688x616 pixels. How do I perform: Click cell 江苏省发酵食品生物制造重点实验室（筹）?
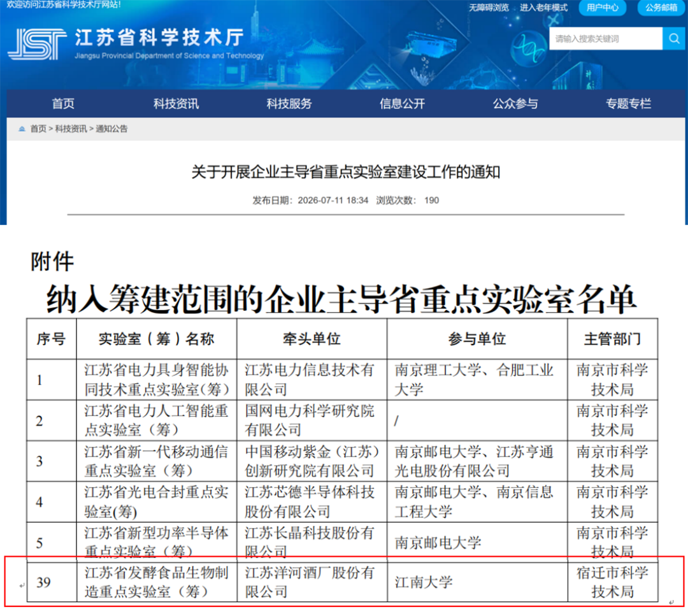point(157,582)
